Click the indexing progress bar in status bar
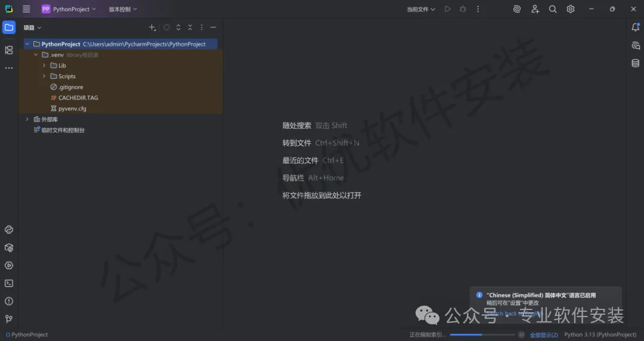The image size is (644, 341). (482, 334)
